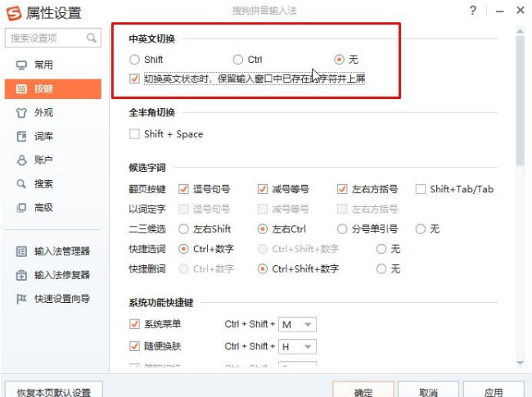Uncheck 逗号句号 for 翻页按键

(183, 189)
